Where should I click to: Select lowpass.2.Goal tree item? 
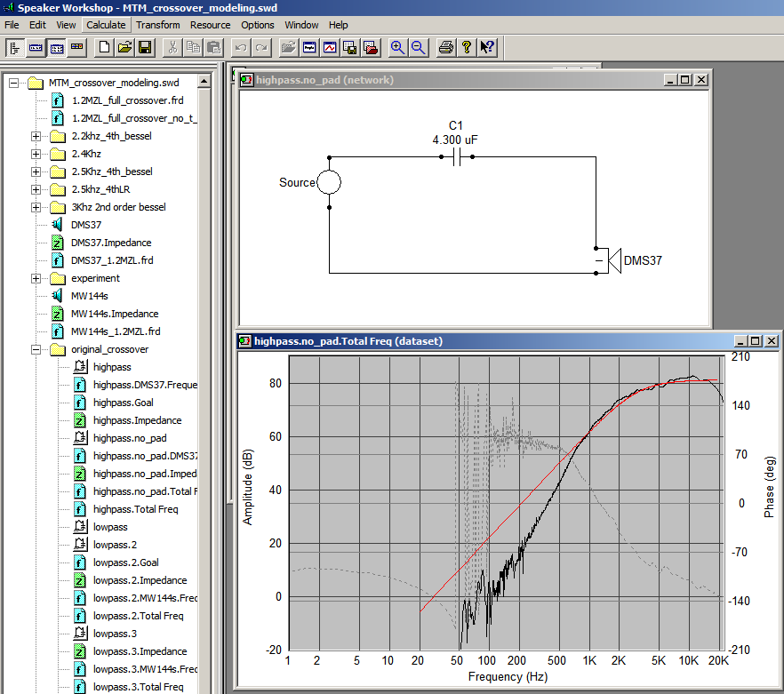pyautogui.click(x=125, y=562)
